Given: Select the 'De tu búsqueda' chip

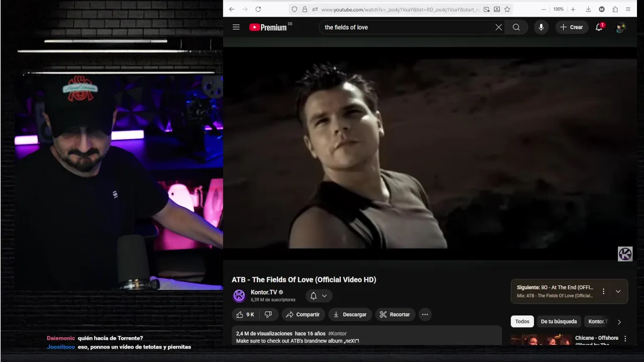Looking at the screenshot, I should coord(558,321).
